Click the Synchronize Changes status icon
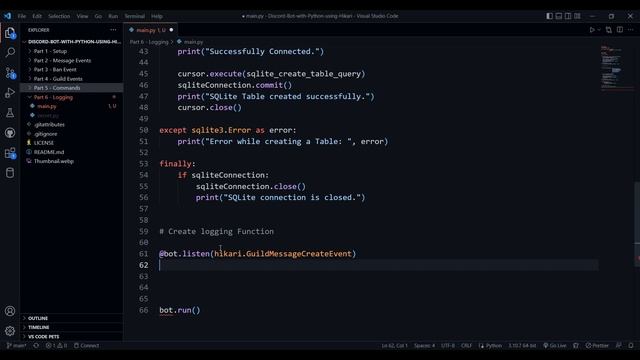 (x=36, y=346)
